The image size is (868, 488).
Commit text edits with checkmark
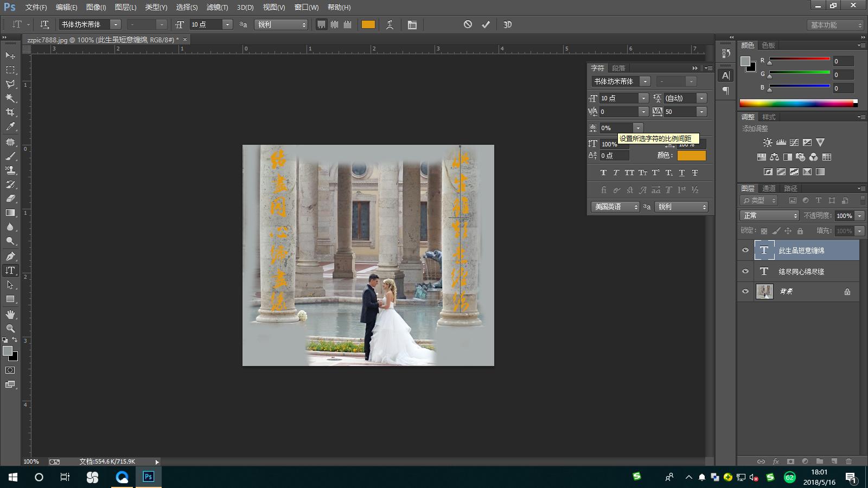(x=486, y=24)
